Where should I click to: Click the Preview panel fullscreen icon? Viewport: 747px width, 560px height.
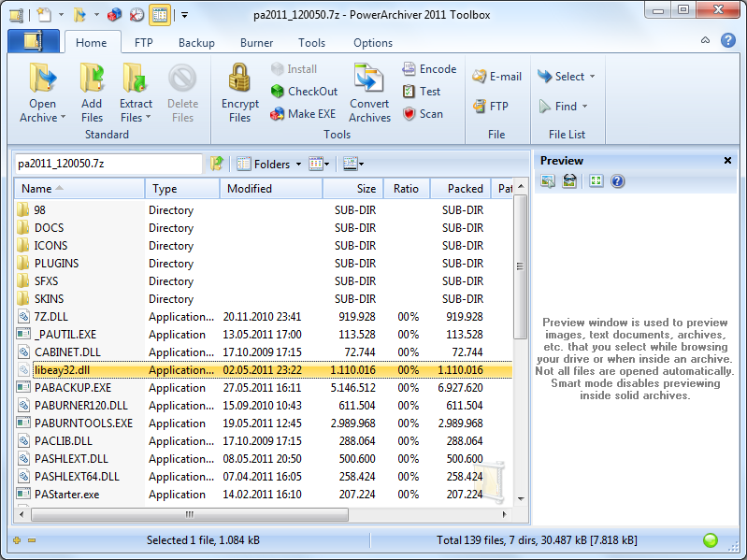click(x=596, y=181)
